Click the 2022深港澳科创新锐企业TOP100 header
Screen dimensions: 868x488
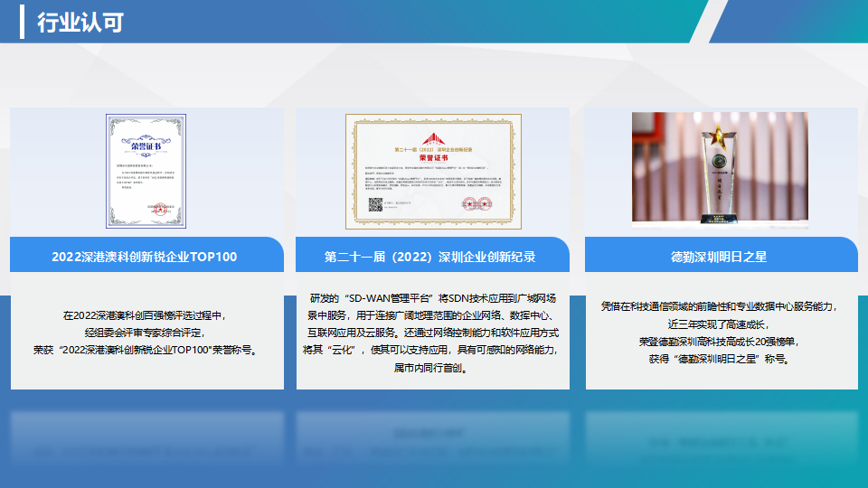point(145,257)
